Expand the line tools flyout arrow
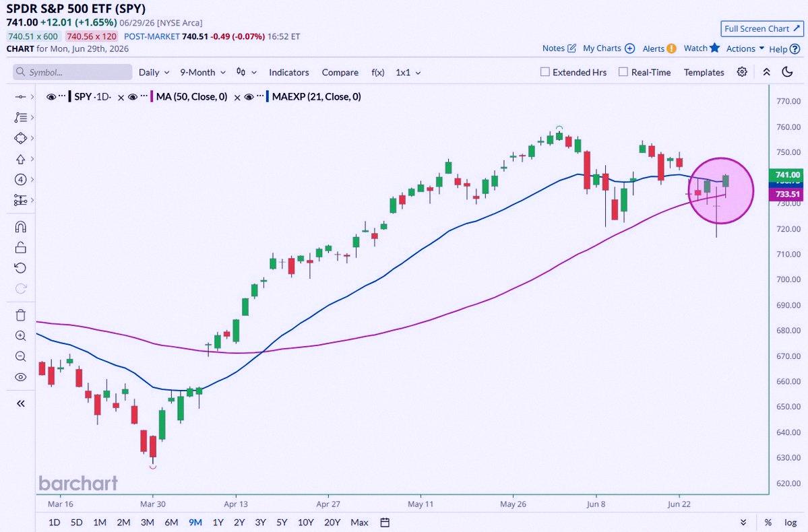Viewport: 808px width, 532px height. 32,117
